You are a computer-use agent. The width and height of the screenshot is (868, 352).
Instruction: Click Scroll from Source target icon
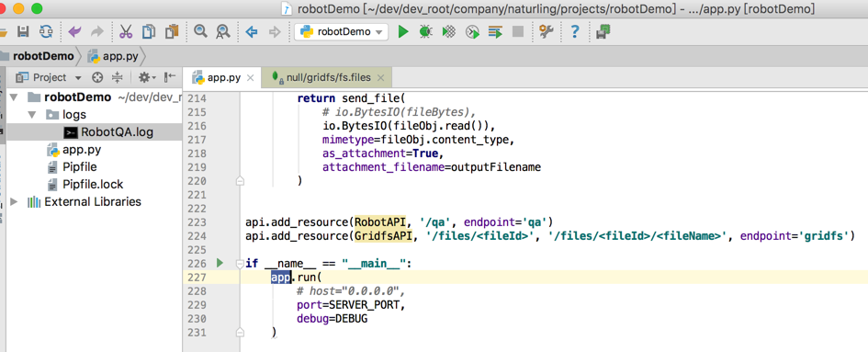point(97,77)
